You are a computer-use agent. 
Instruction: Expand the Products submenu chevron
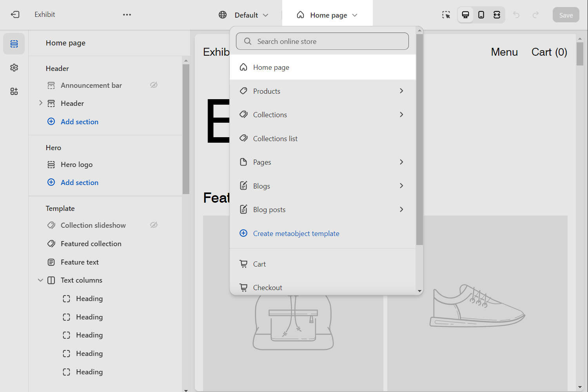[x=401, y=91]
